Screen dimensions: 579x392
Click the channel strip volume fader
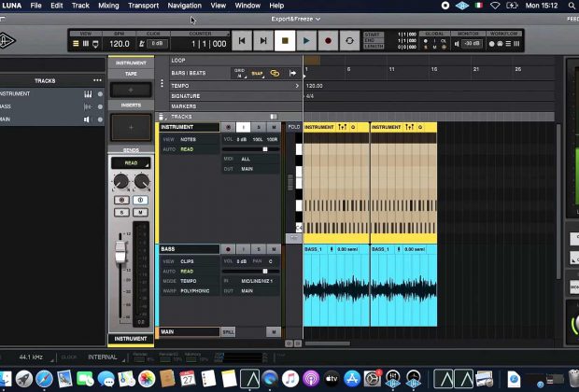[x=120, y=252]
